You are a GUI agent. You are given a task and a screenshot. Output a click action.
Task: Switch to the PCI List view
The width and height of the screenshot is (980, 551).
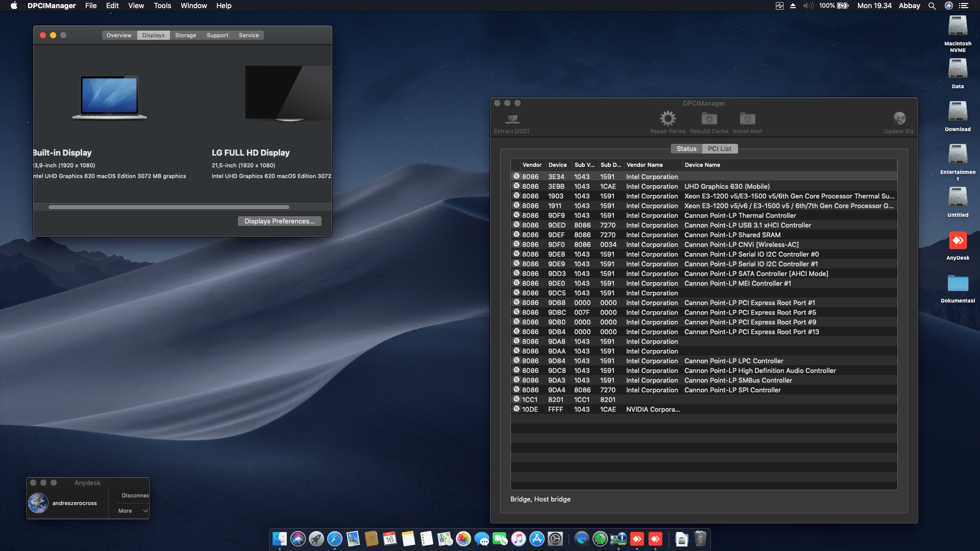tap(719, 149)
